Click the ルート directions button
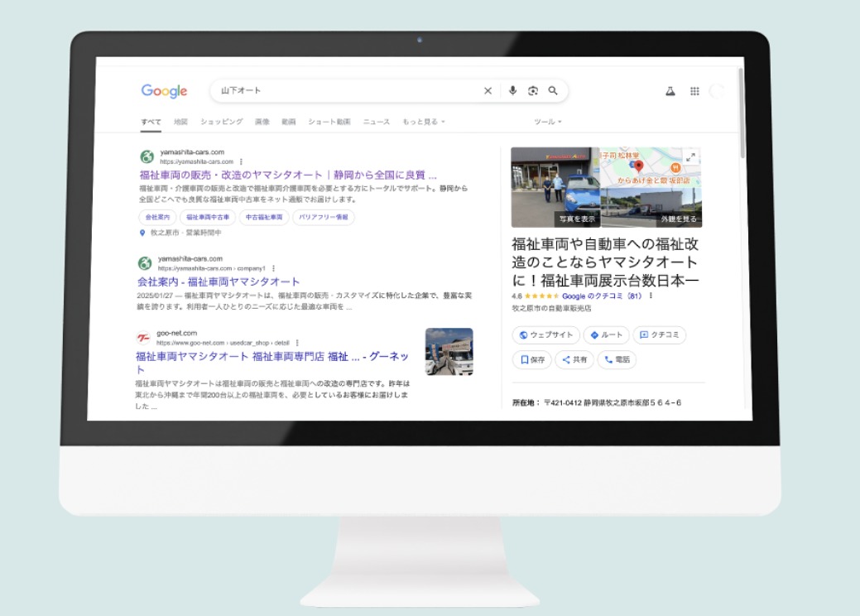This screenshot has height=616, width=860. tap(606, 335)
